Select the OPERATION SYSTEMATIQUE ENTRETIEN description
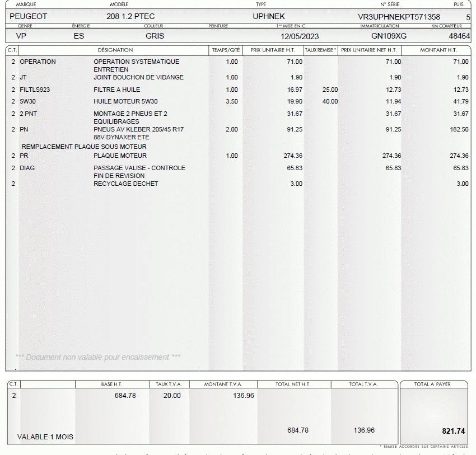Image resolution: width=476 pixels, height=455 pixels. (136, 65)
